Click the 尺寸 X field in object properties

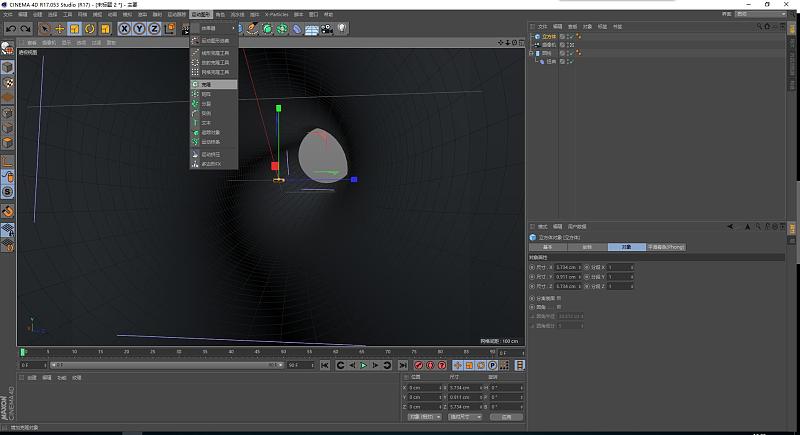568,268
